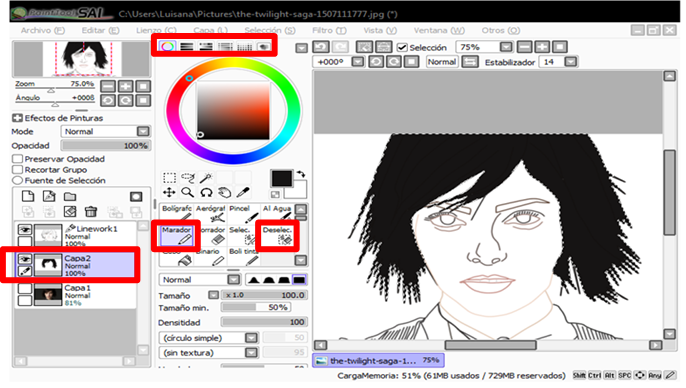Open the (círculo simple) brush shape dropdown
This screenshot has width=686, height=388.
pos(208,338)
